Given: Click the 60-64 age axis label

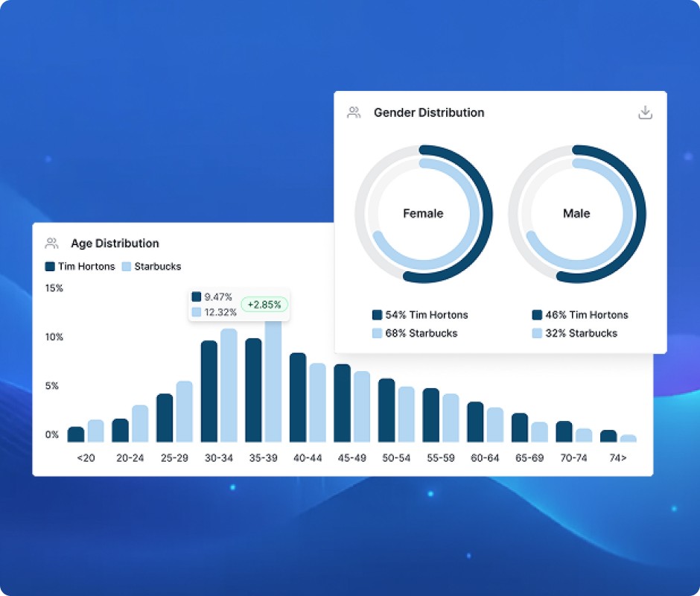Looking at the screenshot, I should 485,458.
